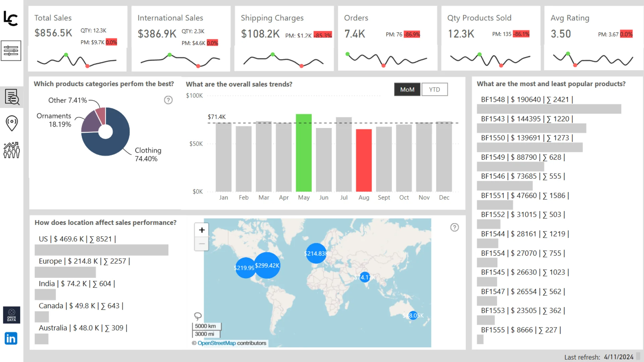Select product BF1543 bar
Viewport: 644px width, 362px height.
click(531, 128)
